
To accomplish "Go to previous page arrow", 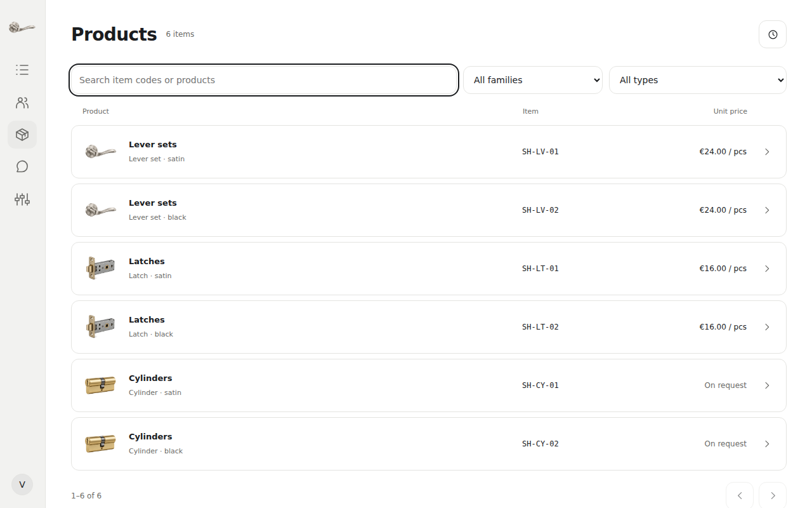I will pos(740,495).
